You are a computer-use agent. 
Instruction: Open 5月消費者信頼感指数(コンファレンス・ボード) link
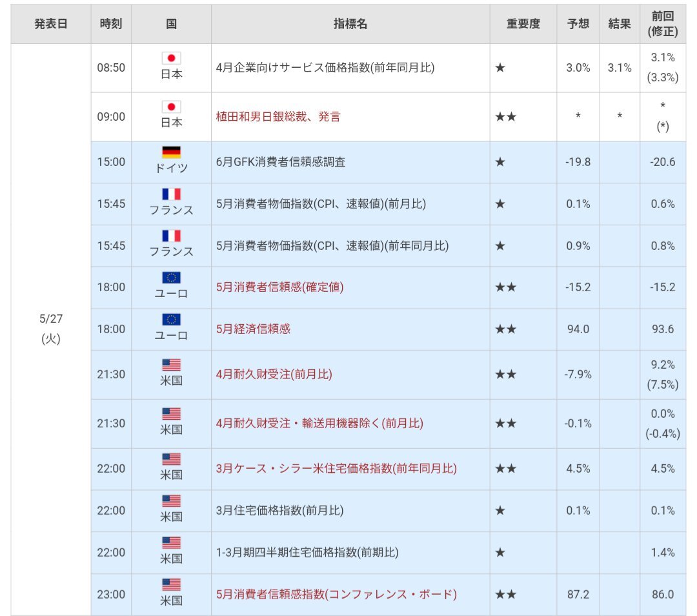pyautogui.click(x=336, y=594)
